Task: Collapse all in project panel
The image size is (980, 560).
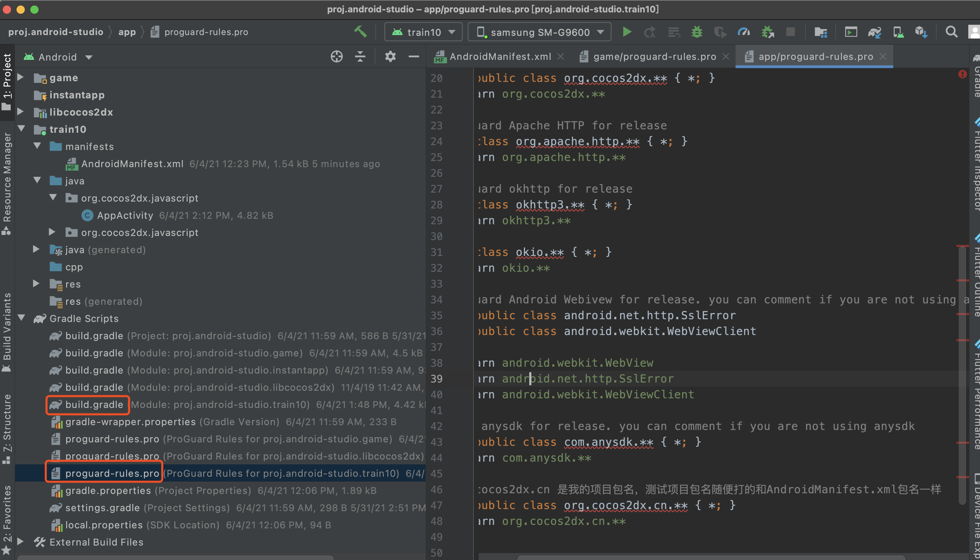Action: pyautogui.click(x=360, y=57)
